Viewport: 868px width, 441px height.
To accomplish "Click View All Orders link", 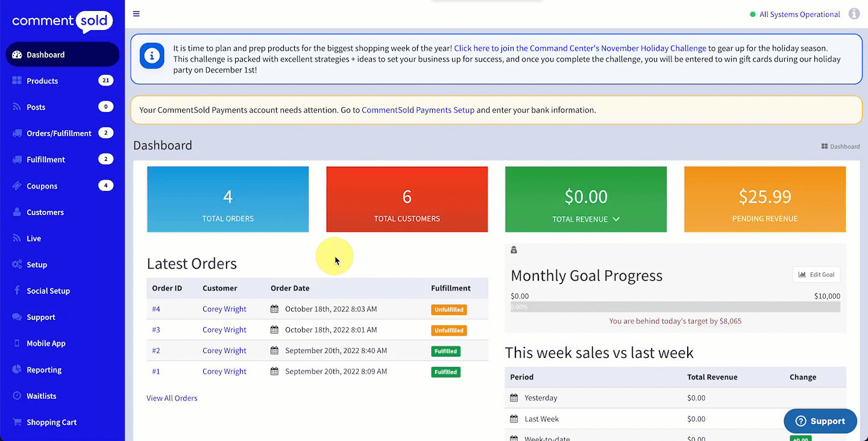I will point(172,398).
